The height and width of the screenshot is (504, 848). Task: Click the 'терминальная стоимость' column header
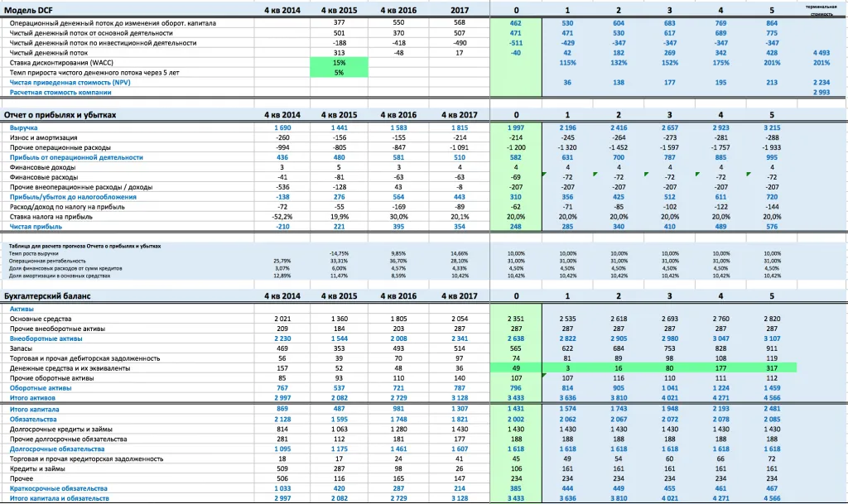(x=820, y=10)
